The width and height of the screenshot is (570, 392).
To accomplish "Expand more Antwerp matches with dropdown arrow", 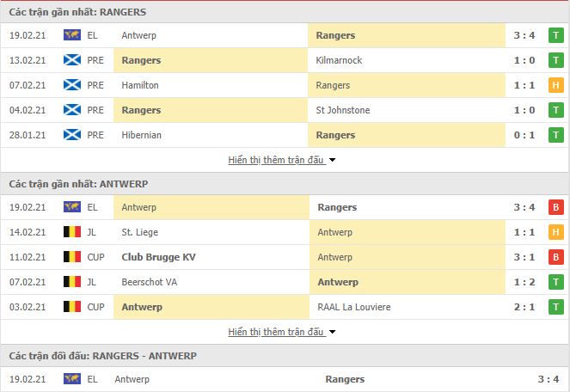I will coord(332,332).
